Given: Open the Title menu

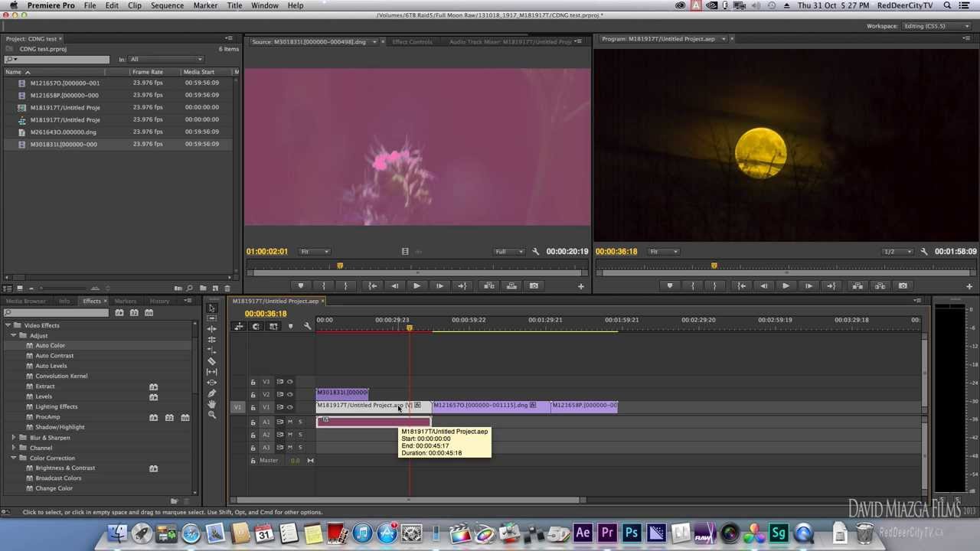Looking at the screenshot, I should [x=234, y=5].
